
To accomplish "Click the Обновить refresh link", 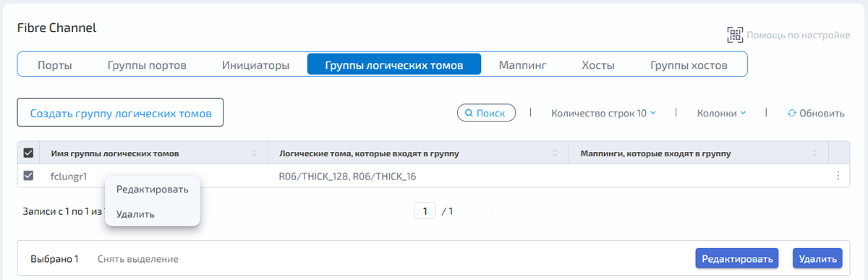I will click(816, 113).
